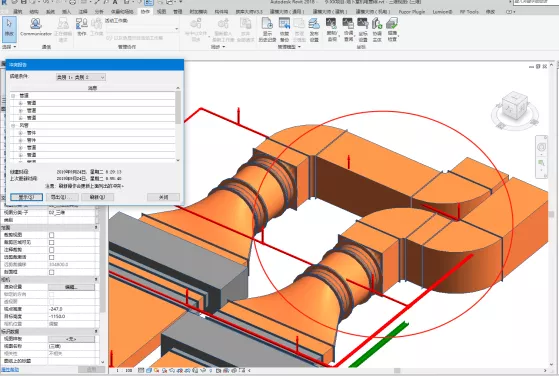Select the Modify arrow tool
Image resolution: width=559 pixels, height=376 pixels.
pyautogui.click(x=9, y=28)
